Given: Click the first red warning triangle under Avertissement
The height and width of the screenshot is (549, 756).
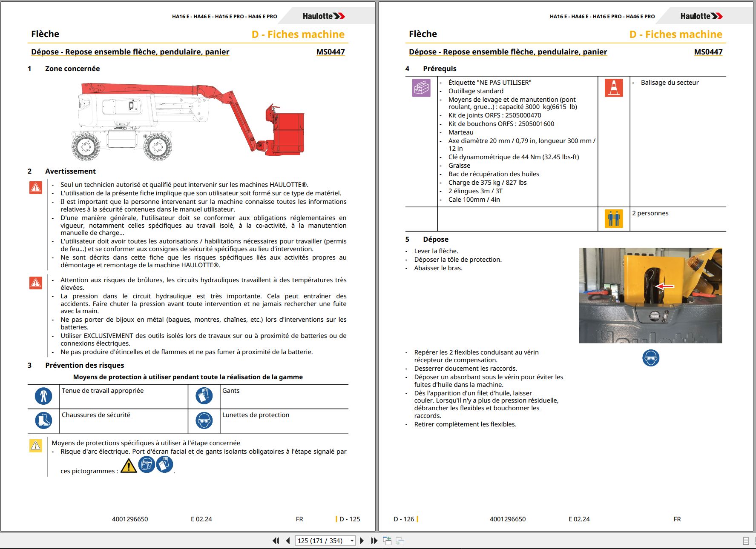Looking at the screenshot, I should (x=36, y=187).
